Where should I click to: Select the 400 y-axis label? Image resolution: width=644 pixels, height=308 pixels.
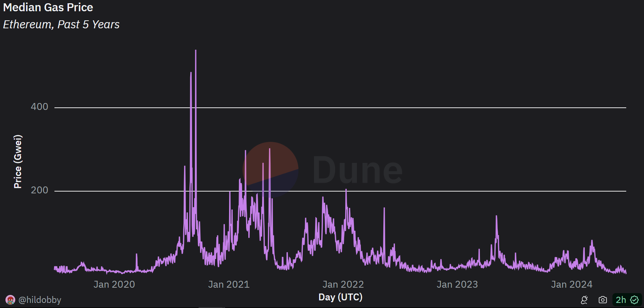click(39, 107)
